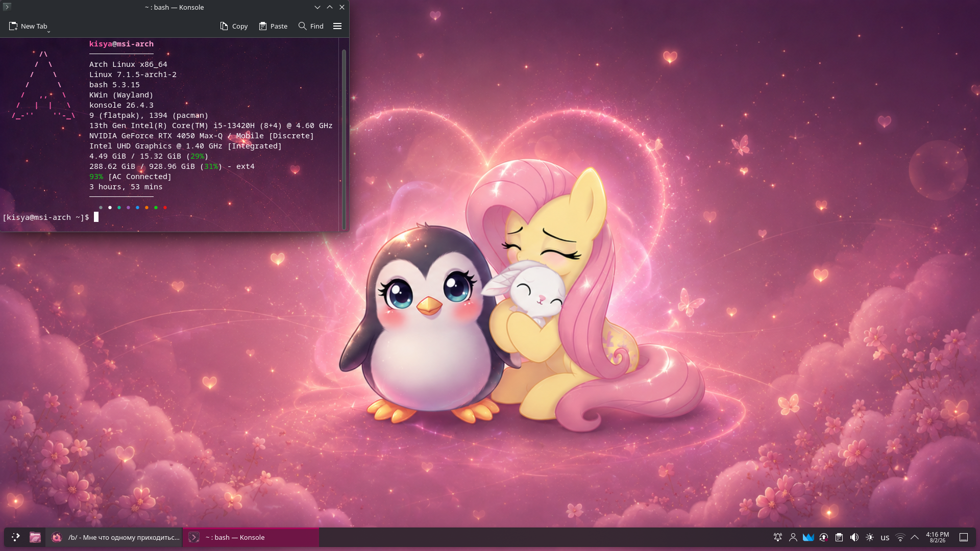
Task: Click the 'us' keyboard layout indicator
Action: coord(885,537)
